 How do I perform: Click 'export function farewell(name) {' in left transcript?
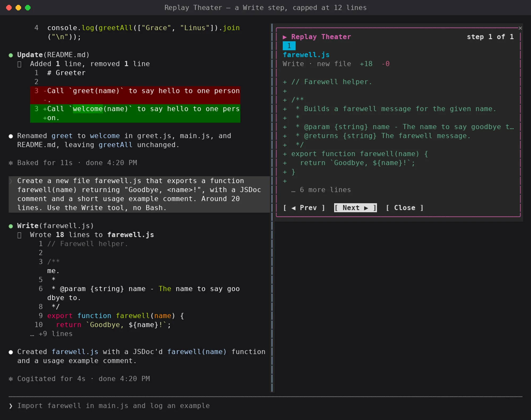(x=115, y=316)
